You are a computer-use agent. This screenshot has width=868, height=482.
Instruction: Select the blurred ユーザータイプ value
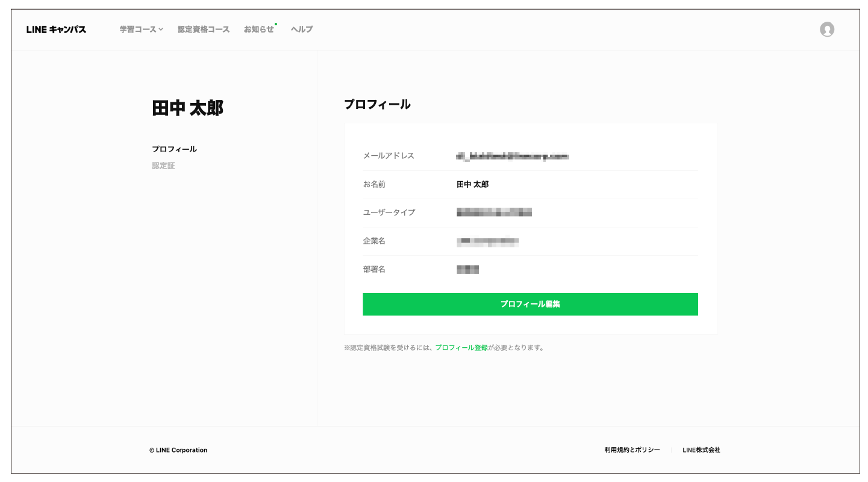tap(494, 212)
